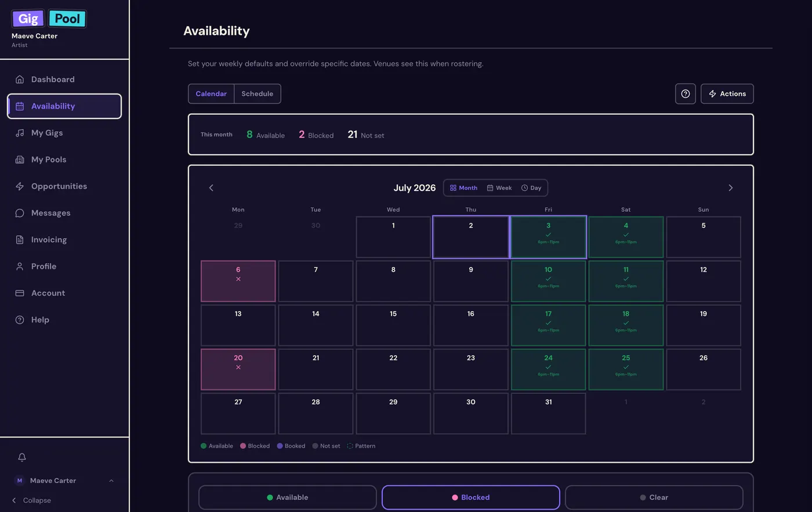Select available day July 18
The width and height of the screenshot is (812, 512).
click(x=626, y=325)
